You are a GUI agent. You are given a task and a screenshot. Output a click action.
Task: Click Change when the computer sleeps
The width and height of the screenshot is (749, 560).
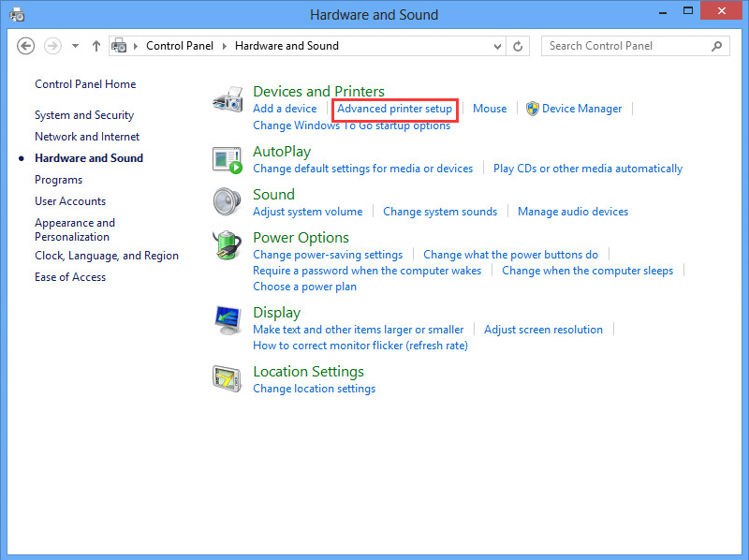587,271
